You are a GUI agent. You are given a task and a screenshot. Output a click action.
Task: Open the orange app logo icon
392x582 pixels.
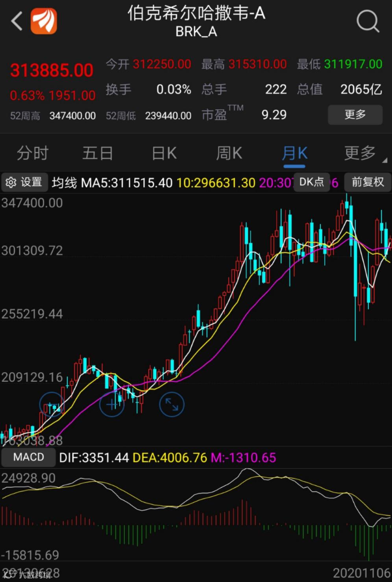coord(44,21)
